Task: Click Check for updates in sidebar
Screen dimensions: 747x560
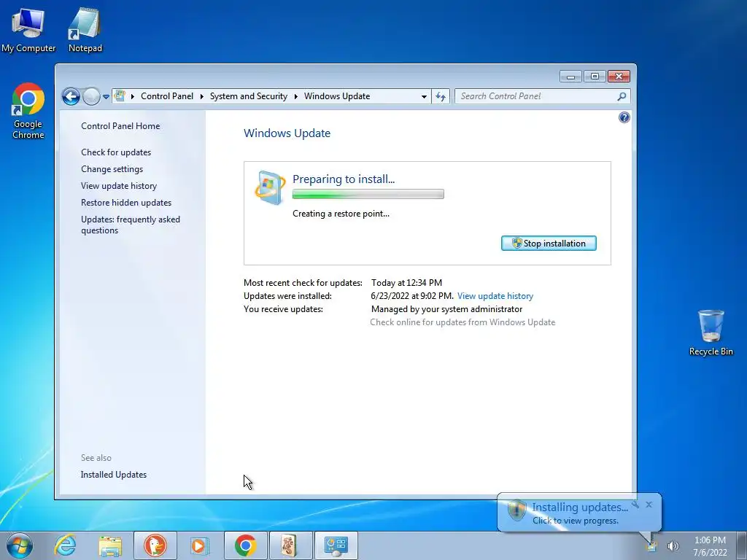Action: (x=116, y=152)
